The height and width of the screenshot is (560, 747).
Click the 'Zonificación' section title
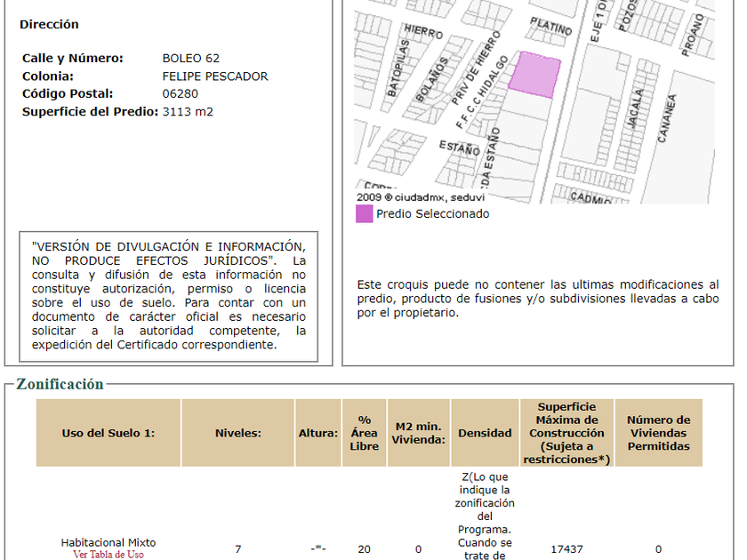(60, 384)
